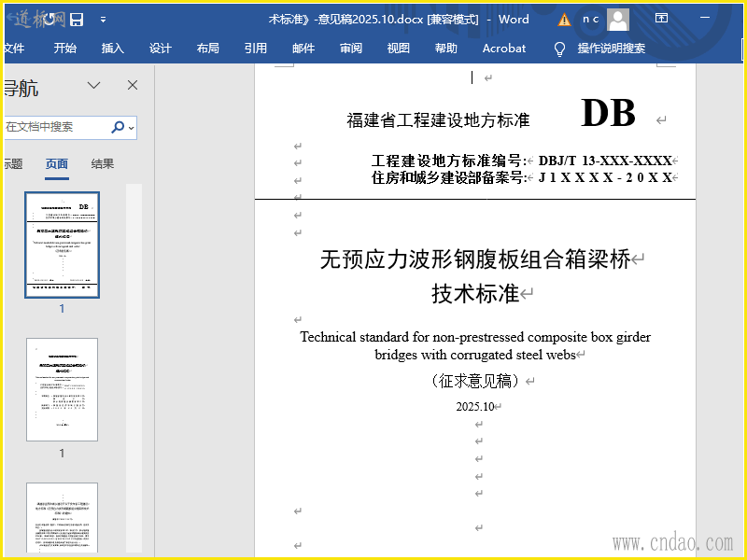
Task: Type in the 在文档中搜索 search box
Action: [x=54, y=127]
